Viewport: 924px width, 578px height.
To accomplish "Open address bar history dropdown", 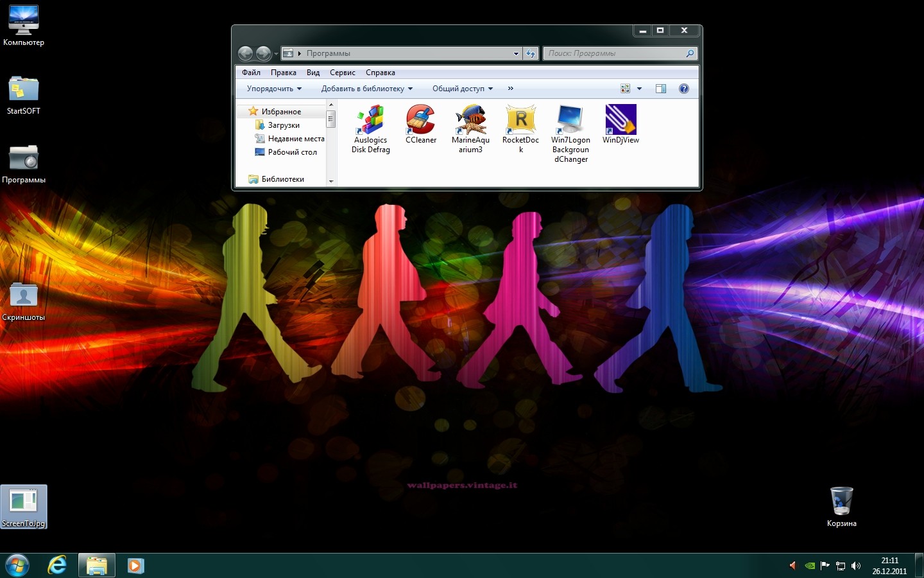I will coord(516,54).
